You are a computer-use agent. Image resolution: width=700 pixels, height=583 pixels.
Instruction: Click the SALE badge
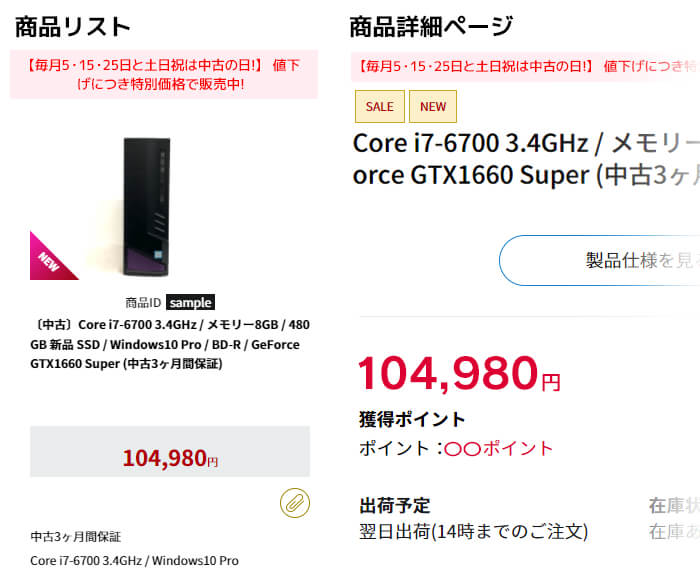(379, 106)
